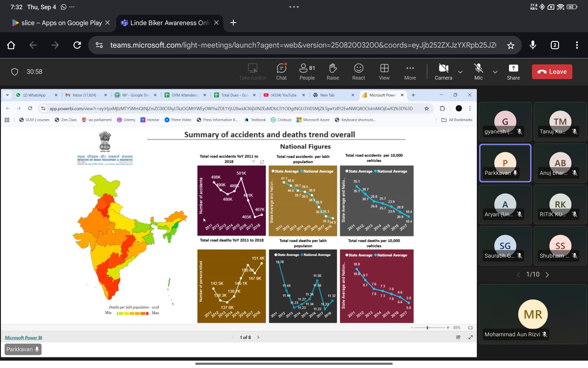The width and height of the screenshot is (588, 368).
Task: Bookmark this page with star icon
Action: tap(510, 45)
